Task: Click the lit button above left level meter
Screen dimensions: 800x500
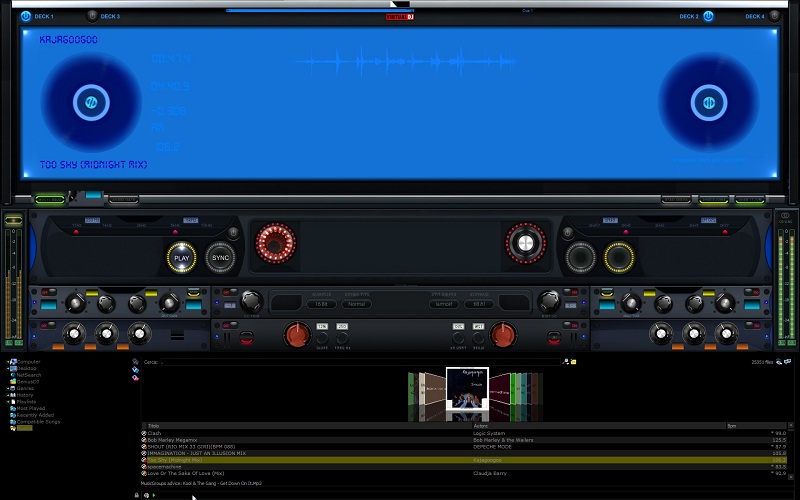Action: click(x=13, y=220)
